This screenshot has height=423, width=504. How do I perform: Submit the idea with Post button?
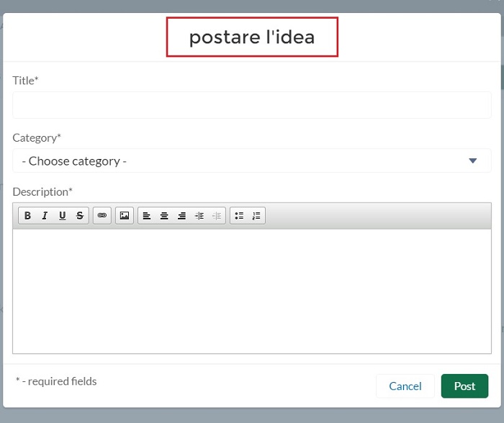464,386
